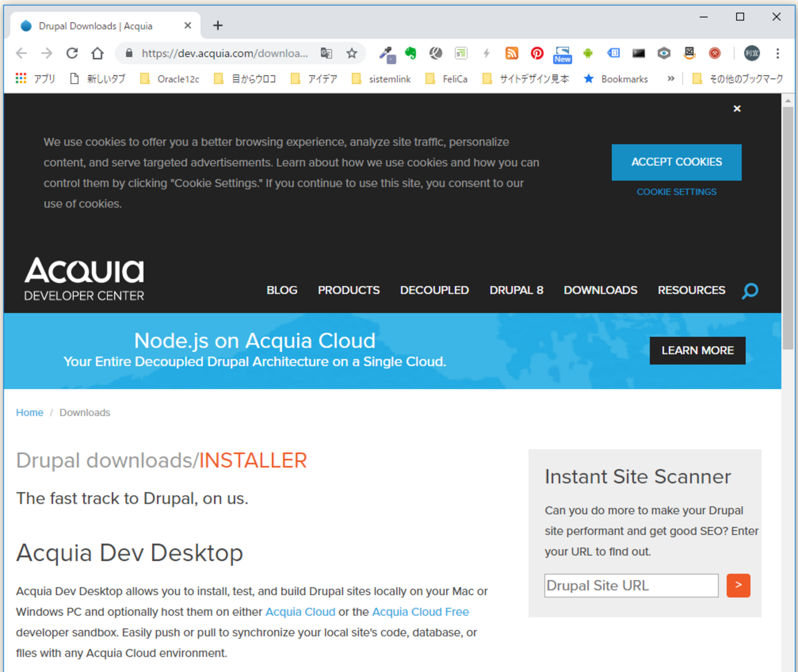Focus the Drupal Site URL field
The image size is (798, 672).
click(631, 585)
